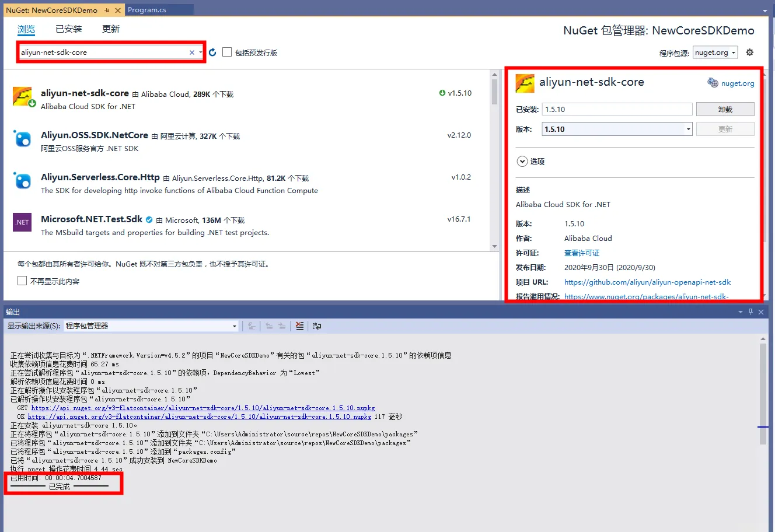Open the package source settings gear
The height and width of the screenshot is (532, 775).
click(x=750, y=52)
